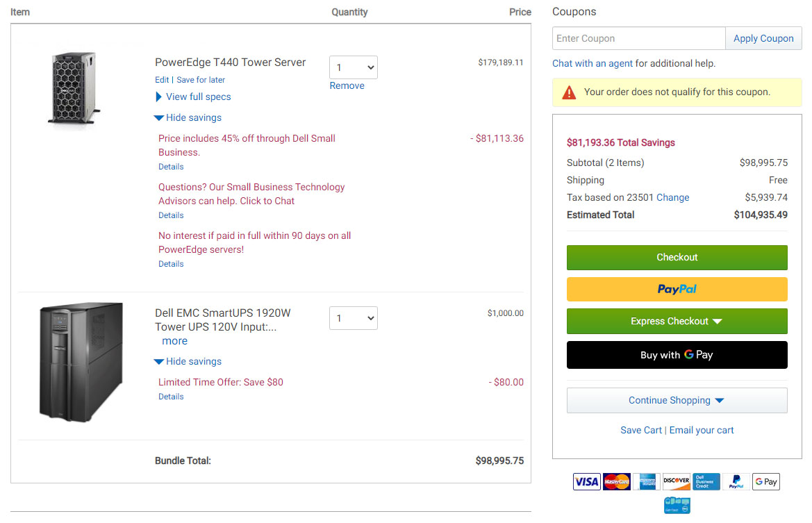The width and height of the screenshot is (812, 523).
Task: Remove the PowerEdge T440 from cart
Action: (347, 86)
